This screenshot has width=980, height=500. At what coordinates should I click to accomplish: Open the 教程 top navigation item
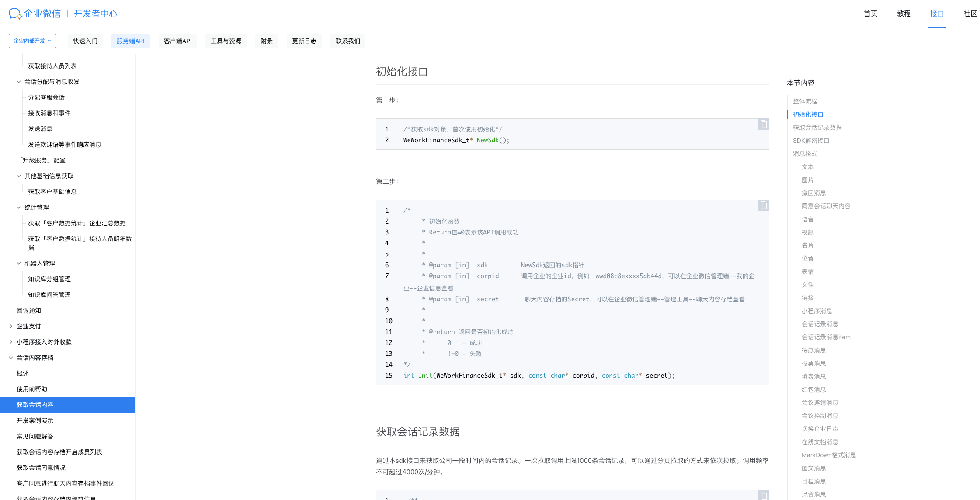tap(904, 14)
